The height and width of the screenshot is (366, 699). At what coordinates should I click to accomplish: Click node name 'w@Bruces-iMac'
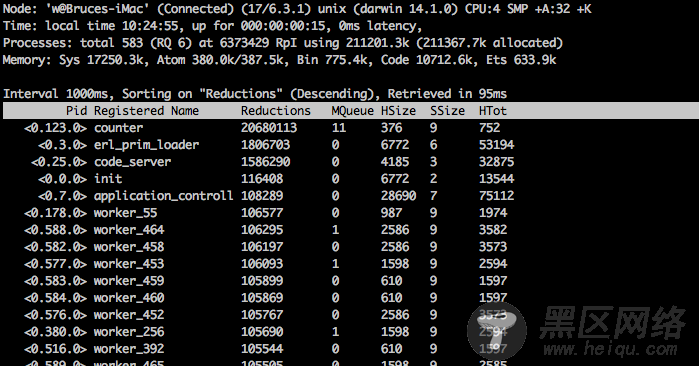click(x=97, y=9)
